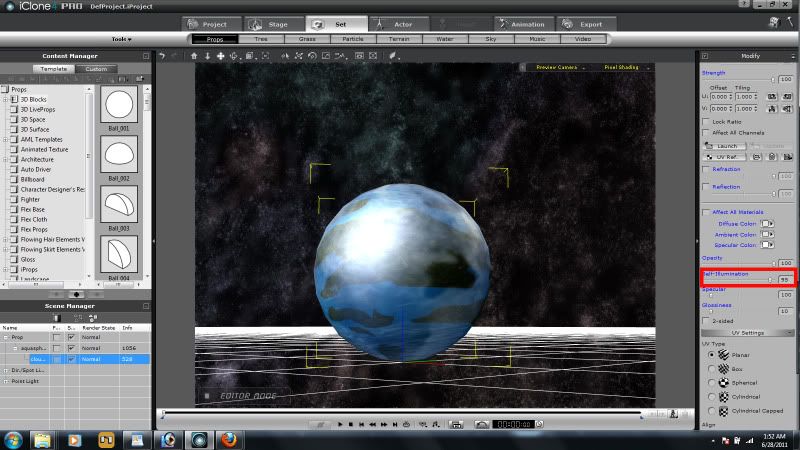This screenshot has width=800, height=450.
Task: Open the Terrain sub-tab
Action: pyautogui.click(x=399, y=39)
